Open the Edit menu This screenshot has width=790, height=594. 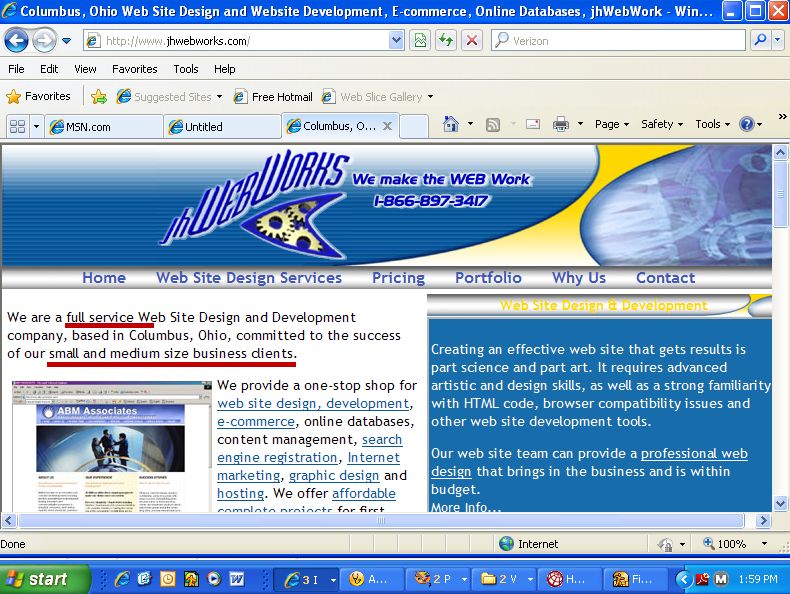click(x=49, y=69)
